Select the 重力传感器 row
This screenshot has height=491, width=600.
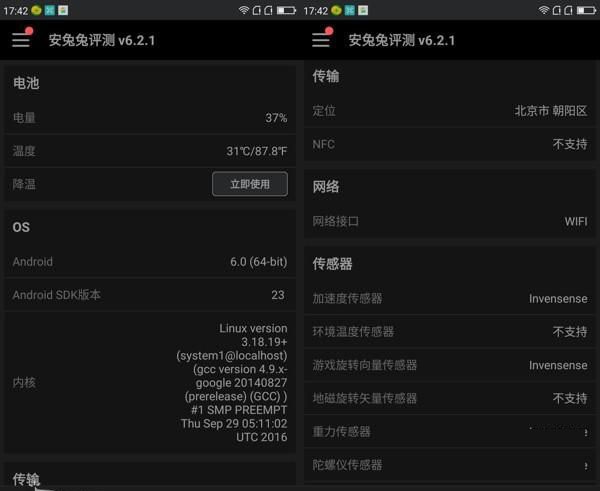[450, 432]
